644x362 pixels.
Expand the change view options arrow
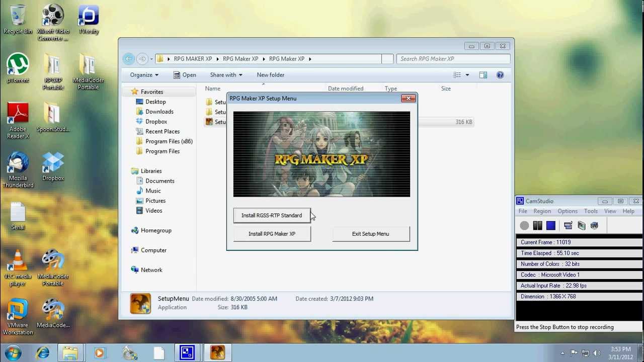click(467, 75)
